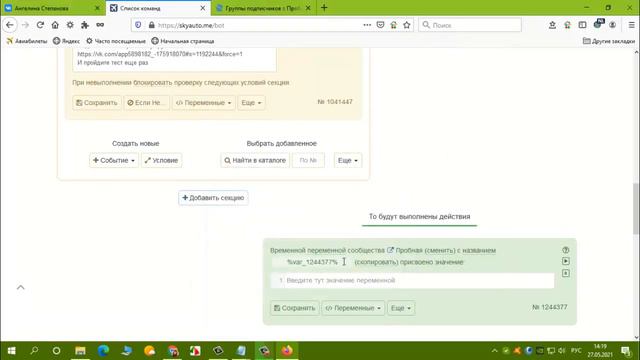
Task: Click the scroll-to-top chevron on left
Action: click(x=20, y=287)
